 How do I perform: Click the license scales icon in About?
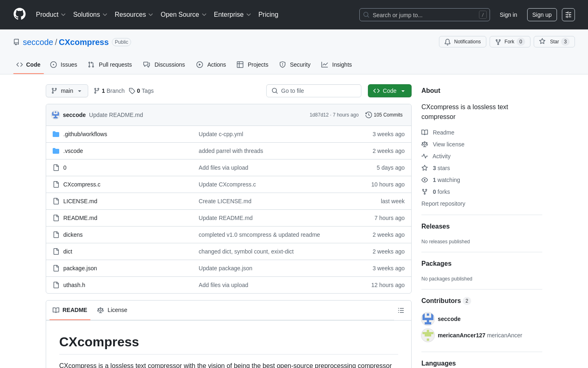click(x=425, y=144)
